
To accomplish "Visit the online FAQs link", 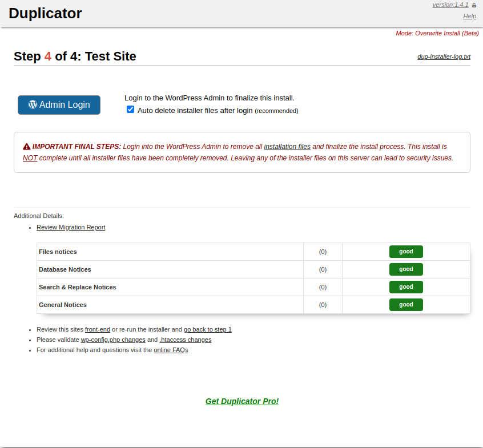I will click(x=171, y=350).
